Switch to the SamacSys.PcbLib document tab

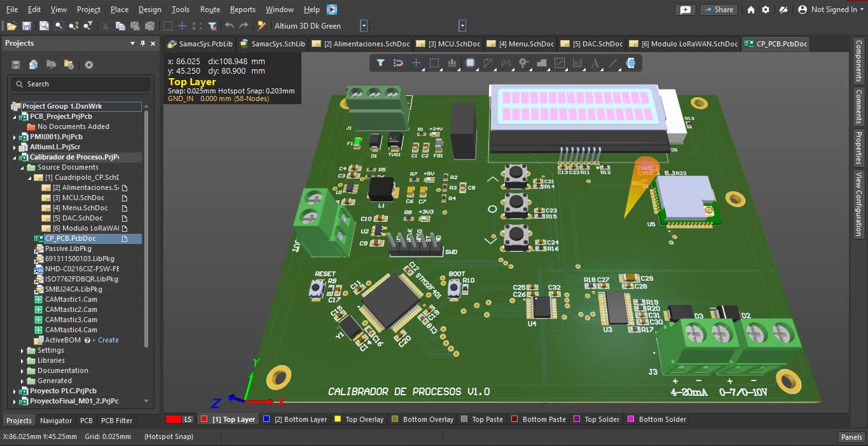pos(200,44)
